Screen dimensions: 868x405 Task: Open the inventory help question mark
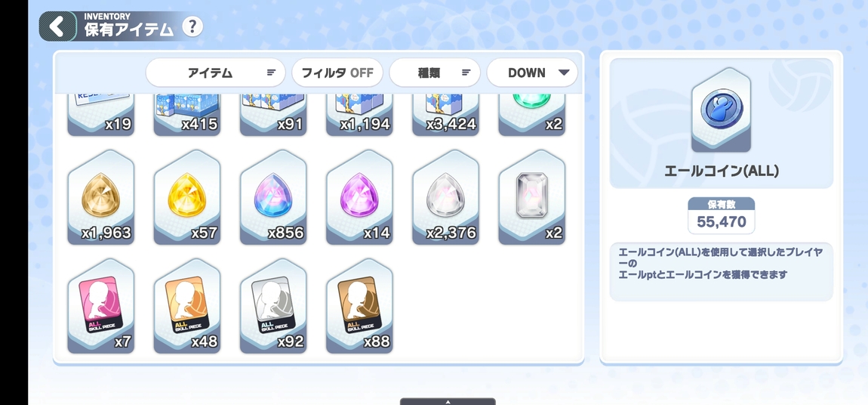(x=192, y=26)
